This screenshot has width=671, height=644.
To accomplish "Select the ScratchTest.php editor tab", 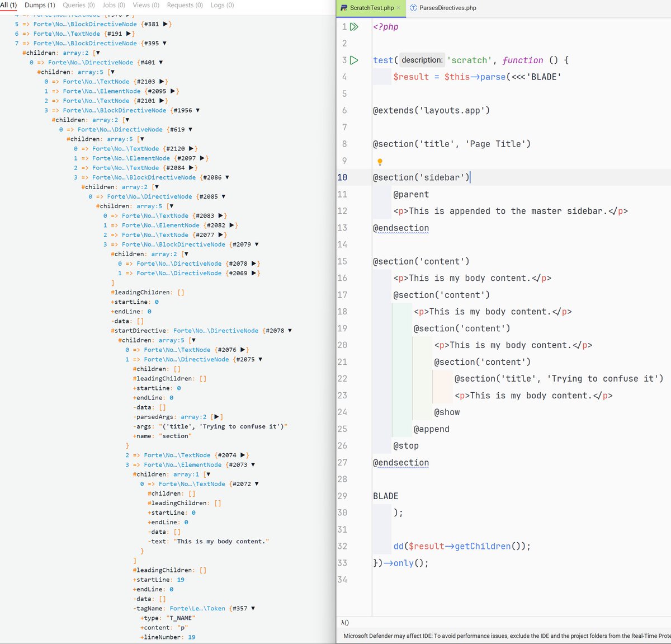I will click(372, 8).
